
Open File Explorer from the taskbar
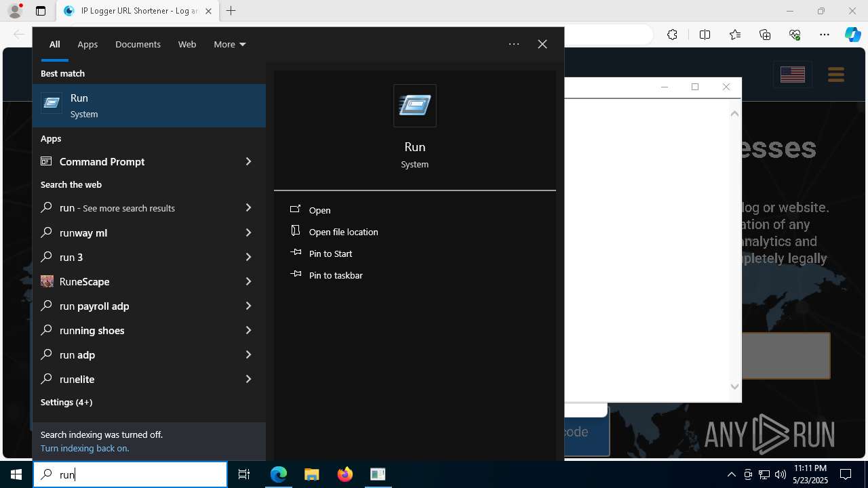[311, 474]
